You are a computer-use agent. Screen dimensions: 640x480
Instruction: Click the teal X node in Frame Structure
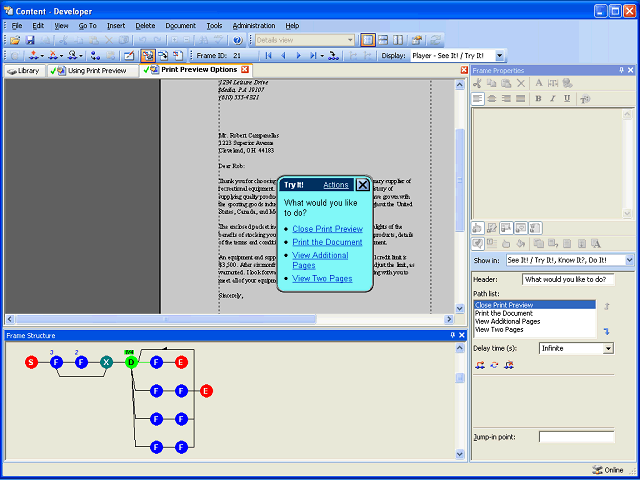[x=106, y=362]
